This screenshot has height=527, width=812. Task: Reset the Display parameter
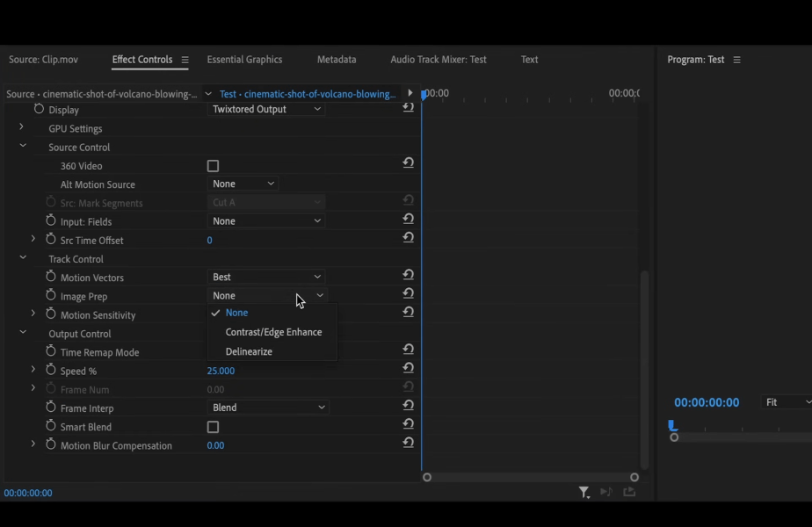[408, 107]
